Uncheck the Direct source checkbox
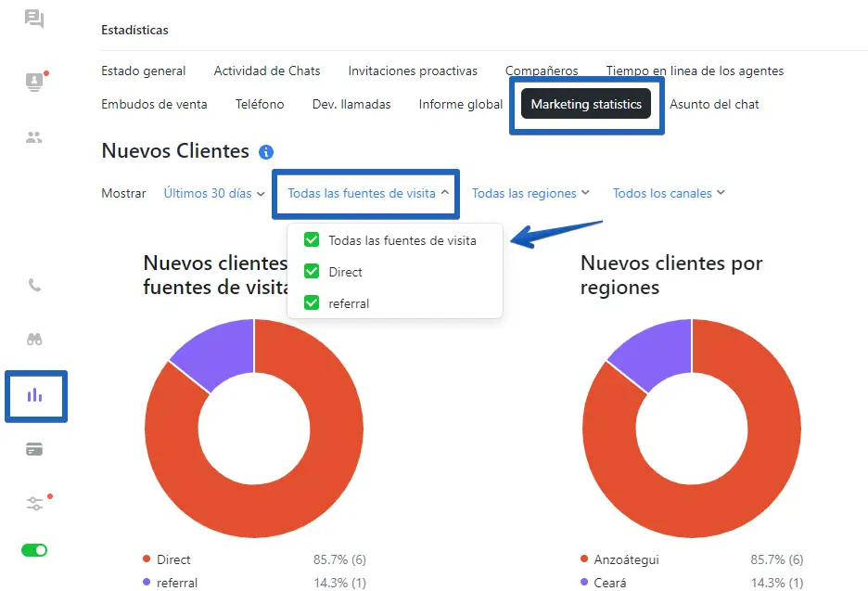This screenshot has width=868, height=591. [x=312, y=272]
